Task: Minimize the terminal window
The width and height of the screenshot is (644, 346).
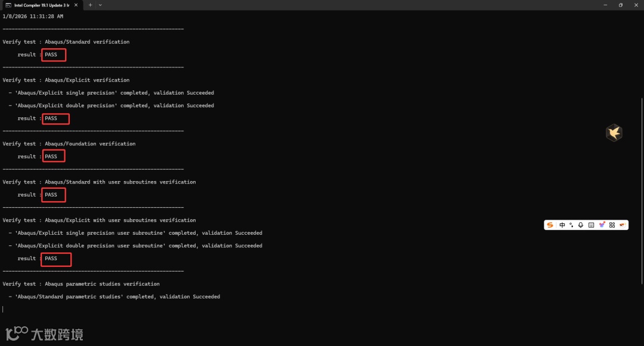Action: click(605, 5)
